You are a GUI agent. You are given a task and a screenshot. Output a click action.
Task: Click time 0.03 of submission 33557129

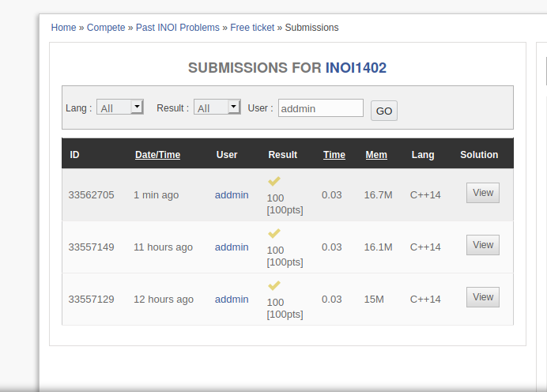332,300
